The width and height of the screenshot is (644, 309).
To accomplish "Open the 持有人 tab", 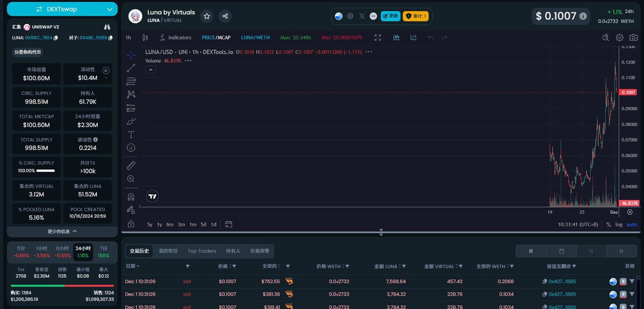I will 233,251.
